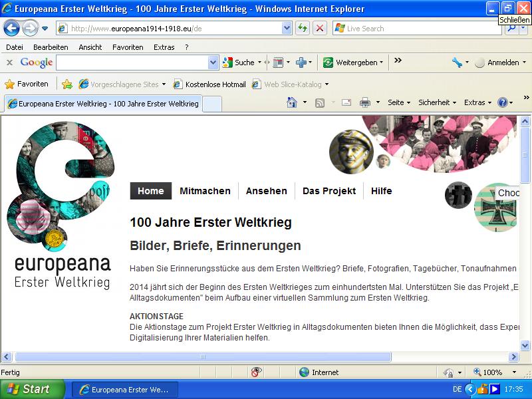Image resolution: width=532 pixels, height=399 pixels.
Task: Navigate to Das Projekt page
Action: click(329, 191)
